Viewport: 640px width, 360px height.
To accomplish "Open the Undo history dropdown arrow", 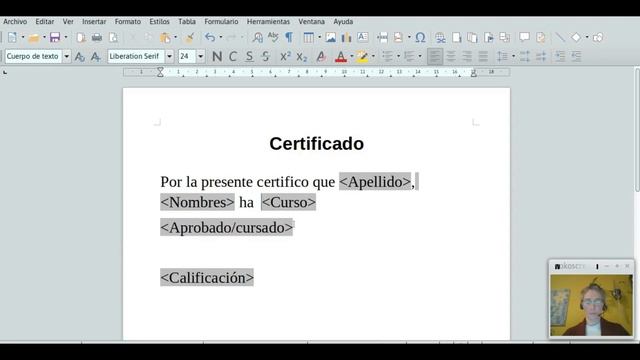I will point(221,38).
